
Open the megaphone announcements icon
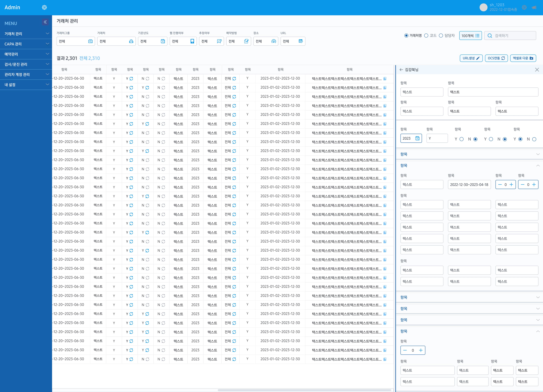click(x=534, y=7)
